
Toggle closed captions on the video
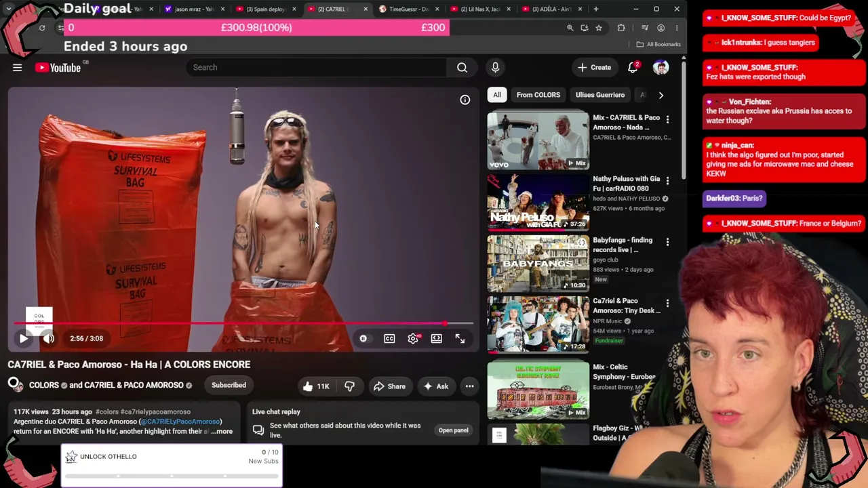(389, 338)
